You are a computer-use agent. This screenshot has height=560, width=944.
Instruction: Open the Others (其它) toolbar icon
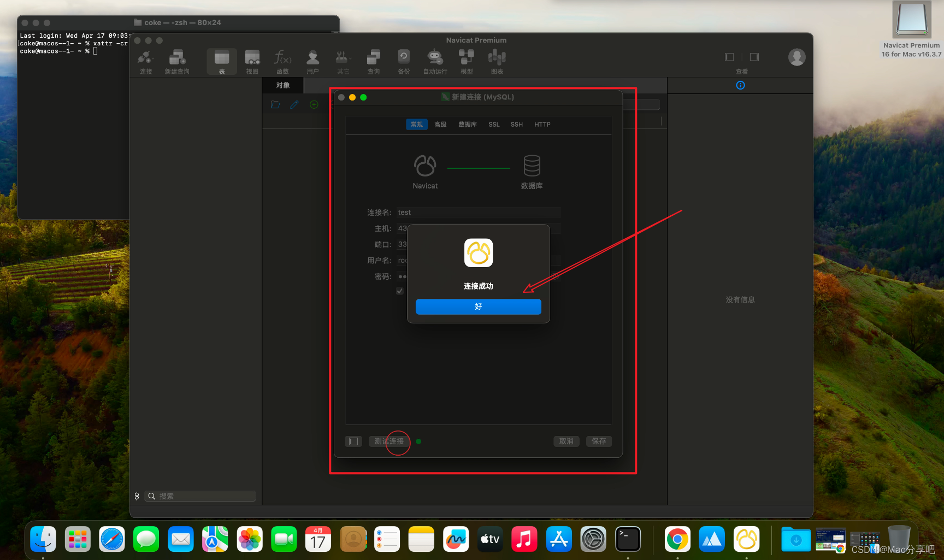pos(343,62)
